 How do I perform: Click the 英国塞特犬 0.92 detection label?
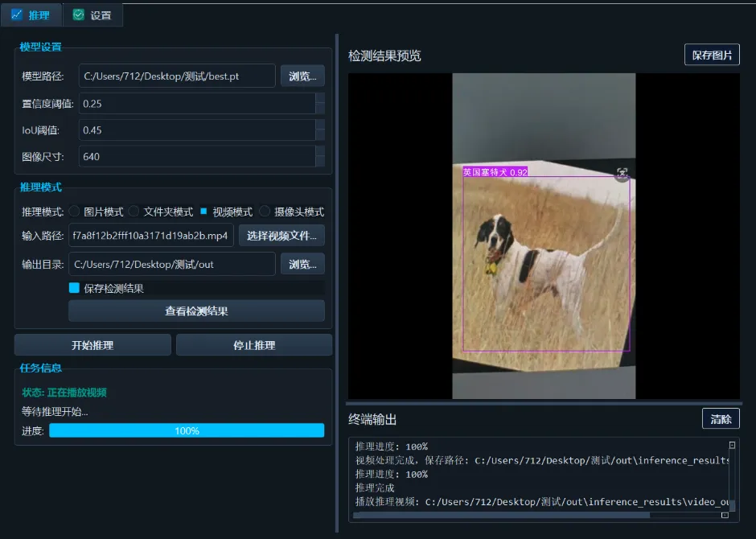click(495, 172)
